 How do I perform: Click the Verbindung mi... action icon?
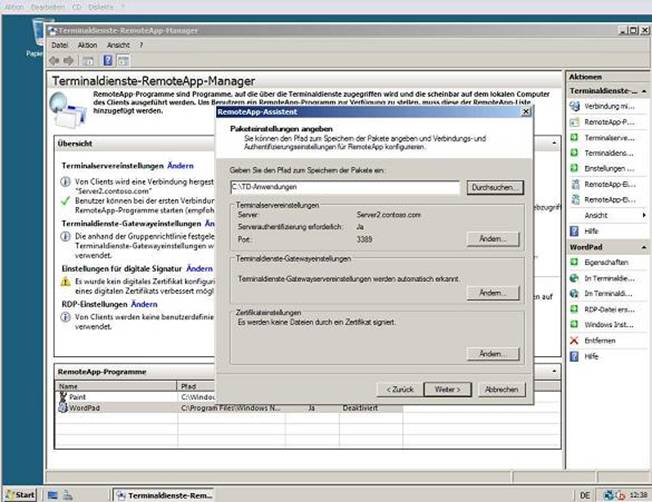pos(575,106)
